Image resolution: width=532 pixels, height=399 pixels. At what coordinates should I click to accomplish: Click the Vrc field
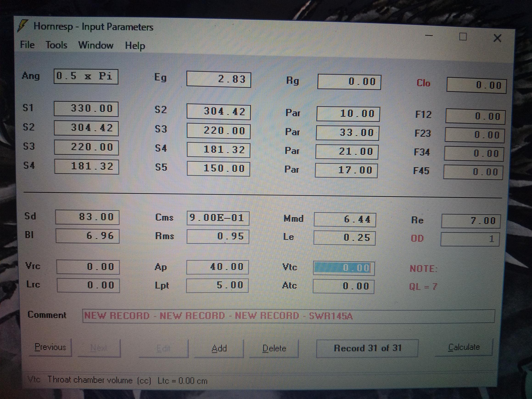pos(88,267)
